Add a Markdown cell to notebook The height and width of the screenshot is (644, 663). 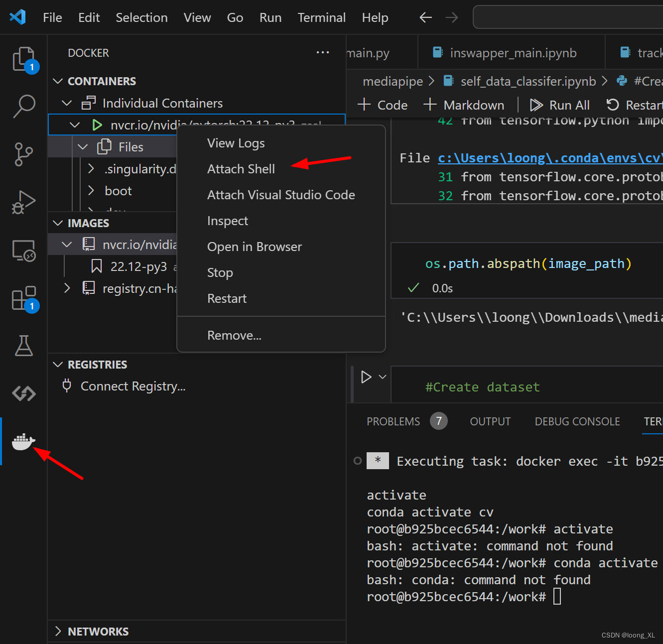(464, 105)
